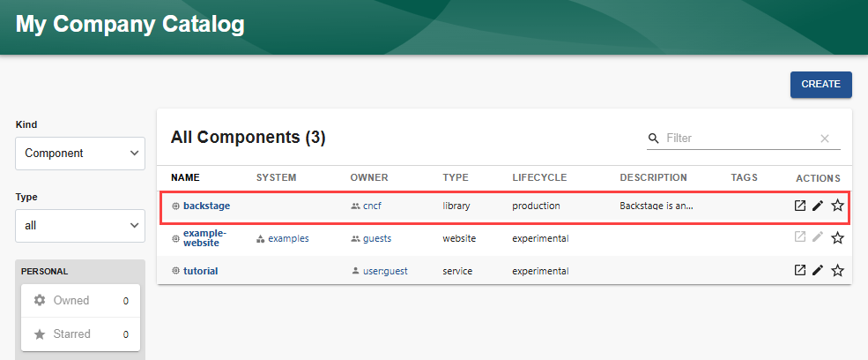Open the guests owner link

[377, 238]
